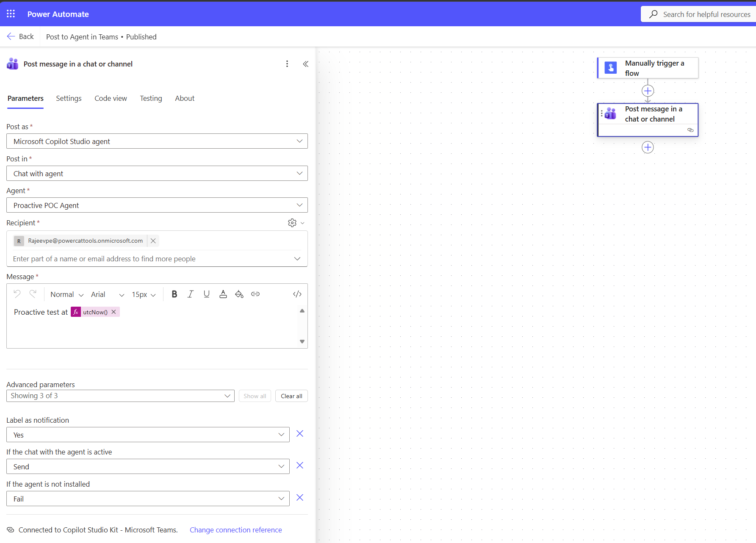Insert a hyperlink into the message
The width and height of the screenshot is (756, 543).
point(255,294)
